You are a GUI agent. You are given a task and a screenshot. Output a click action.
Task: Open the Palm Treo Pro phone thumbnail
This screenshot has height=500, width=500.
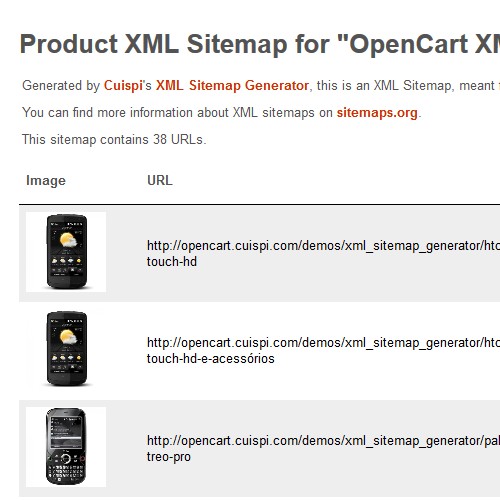66,447
